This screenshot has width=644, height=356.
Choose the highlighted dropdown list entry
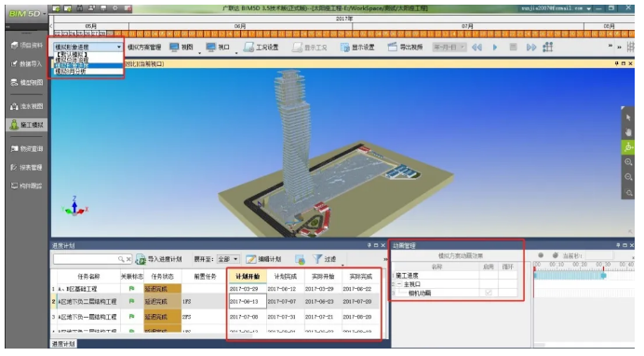87,66
